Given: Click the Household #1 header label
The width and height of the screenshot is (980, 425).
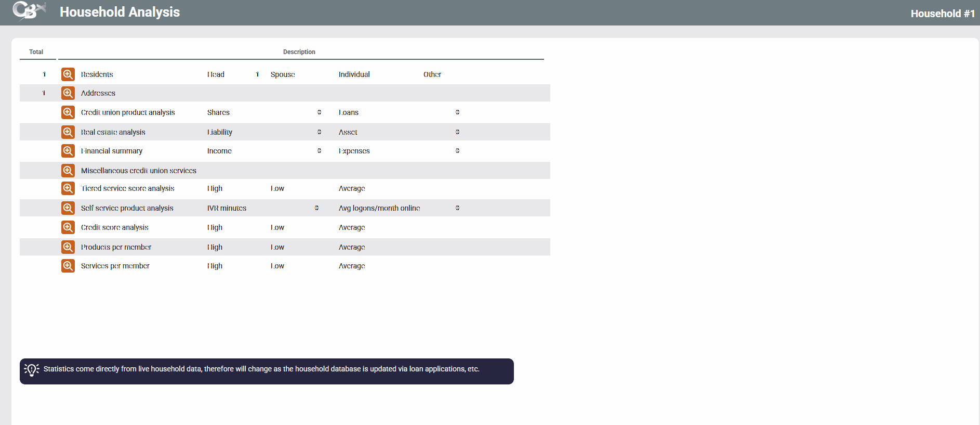Looking at the screenshot, I should point(942,14).
